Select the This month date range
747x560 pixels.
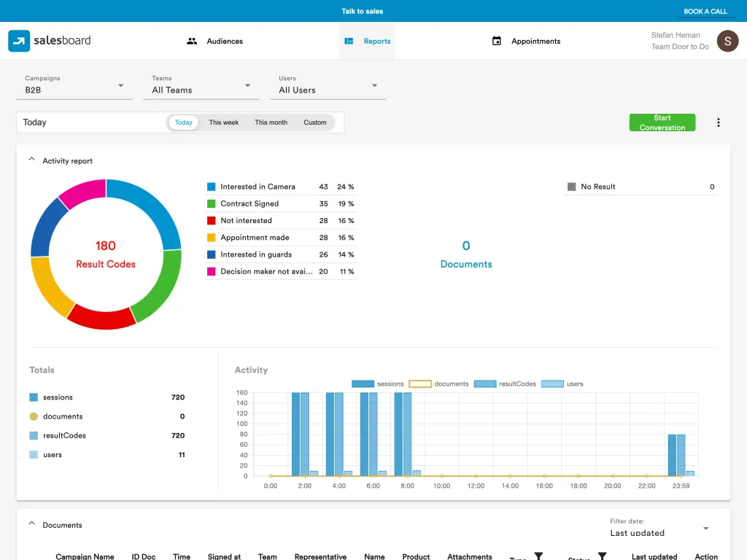coord(271,122)
